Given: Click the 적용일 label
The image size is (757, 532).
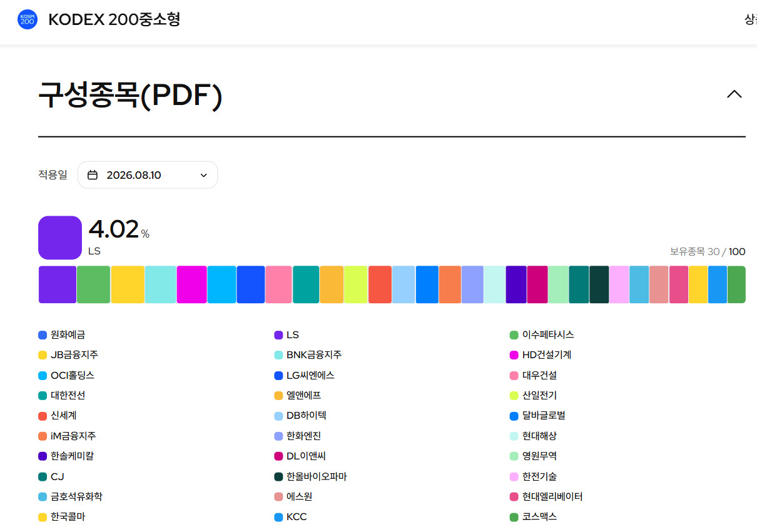Looking at the screenshot, I should (x=53, y=175).
